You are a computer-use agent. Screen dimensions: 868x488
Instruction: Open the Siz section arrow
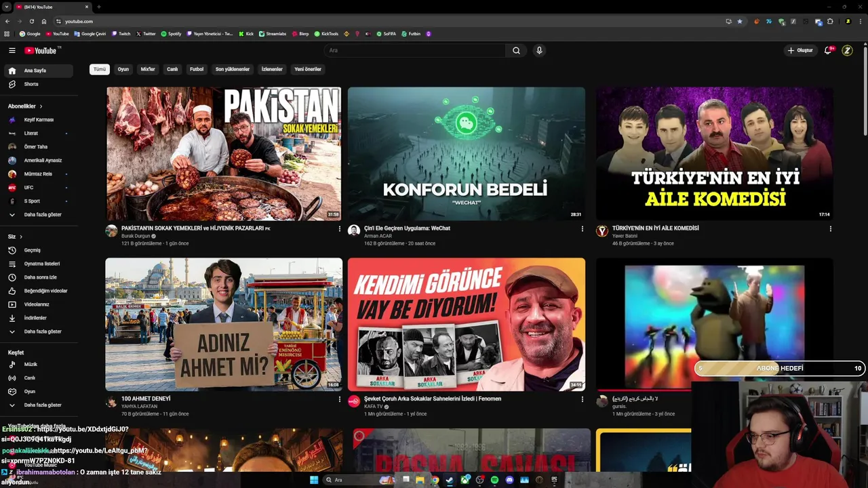tap(21, 237)
